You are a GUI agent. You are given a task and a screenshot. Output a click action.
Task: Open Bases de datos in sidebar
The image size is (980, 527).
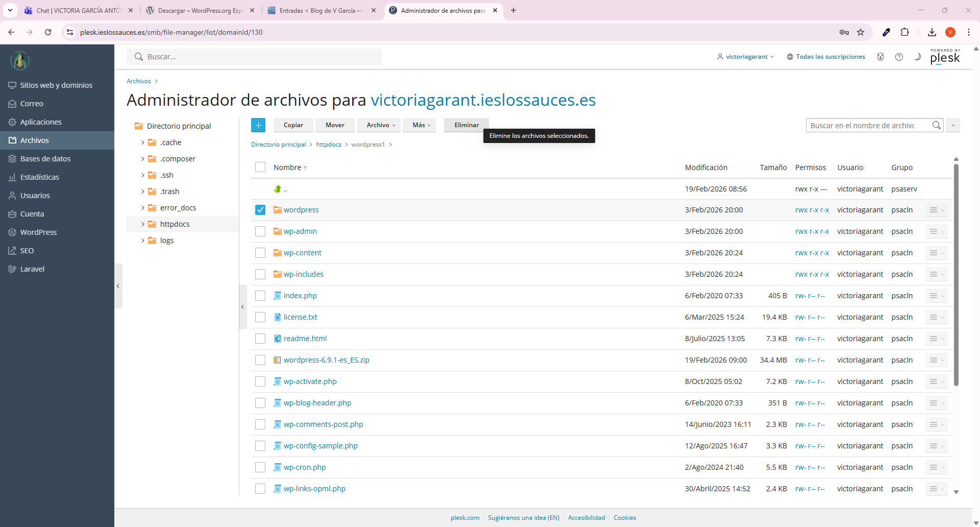[45, 159]
